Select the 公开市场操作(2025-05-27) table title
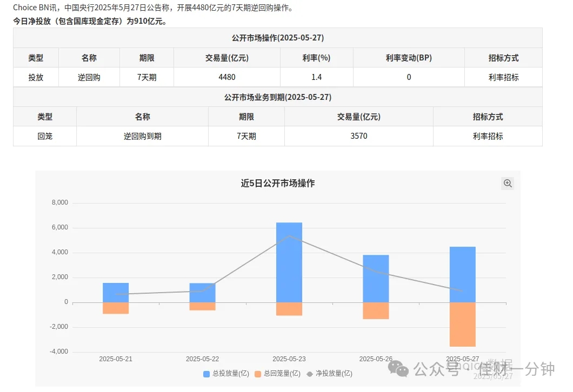 [278, 38]
